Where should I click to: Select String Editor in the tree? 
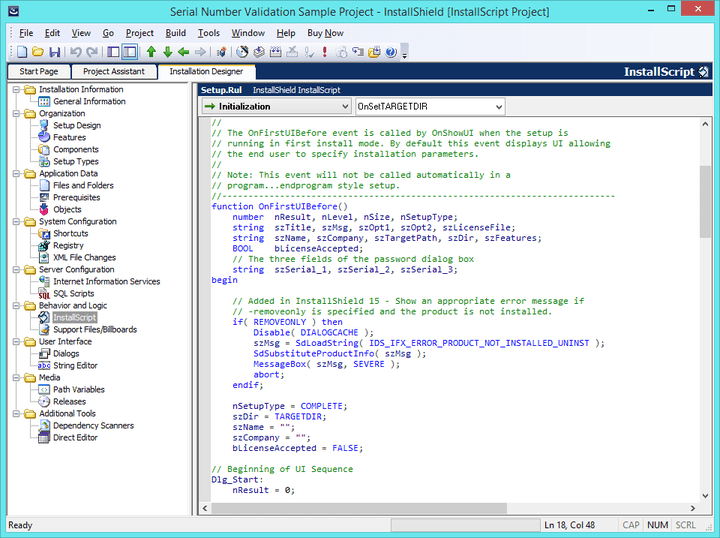pos(75,366)
